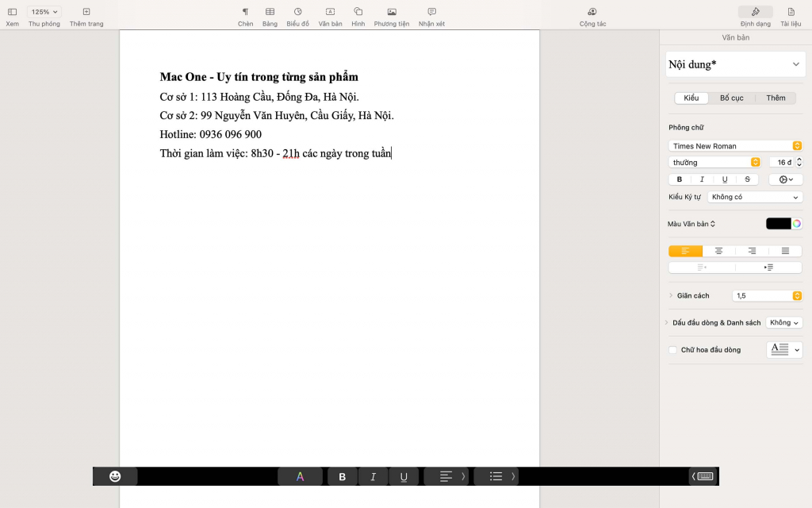
Task: Switch to the Thêm tab
Action: (x=776, y=98)
